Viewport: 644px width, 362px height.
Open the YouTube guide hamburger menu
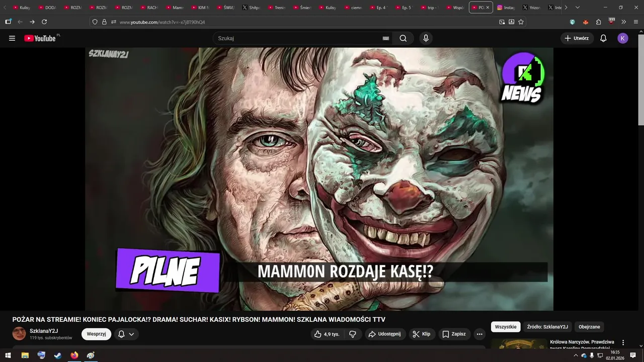[12, 38]
